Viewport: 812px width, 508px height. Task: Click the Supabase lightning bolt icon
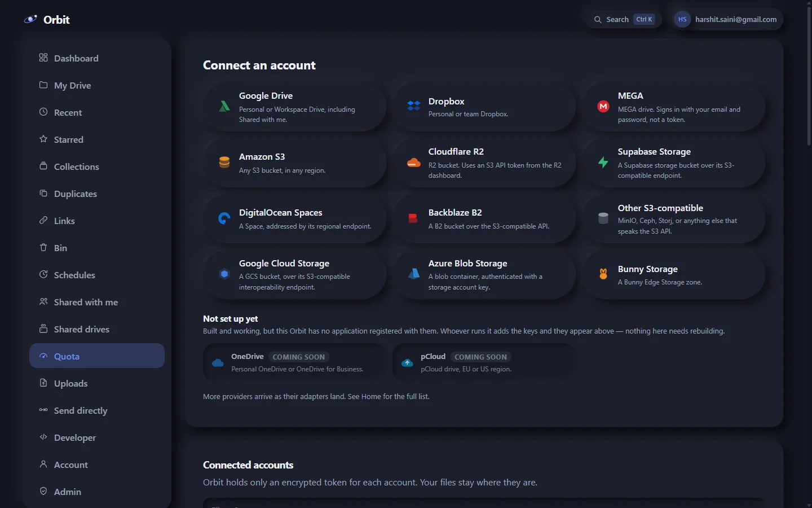click(x=603, y=163)
